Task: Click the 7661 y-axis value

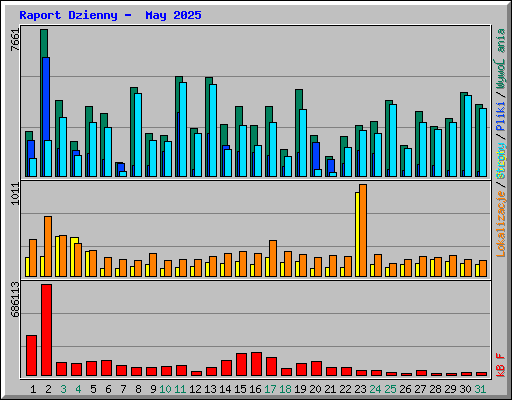Action: tap(15, 40)
